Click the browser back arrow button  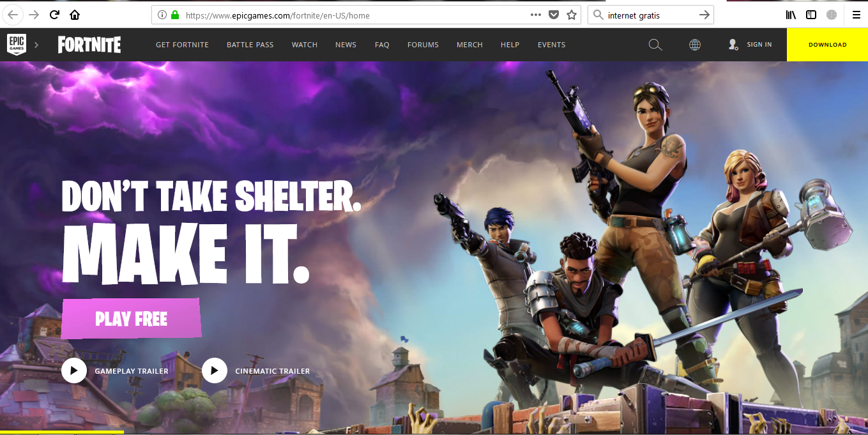13,15
